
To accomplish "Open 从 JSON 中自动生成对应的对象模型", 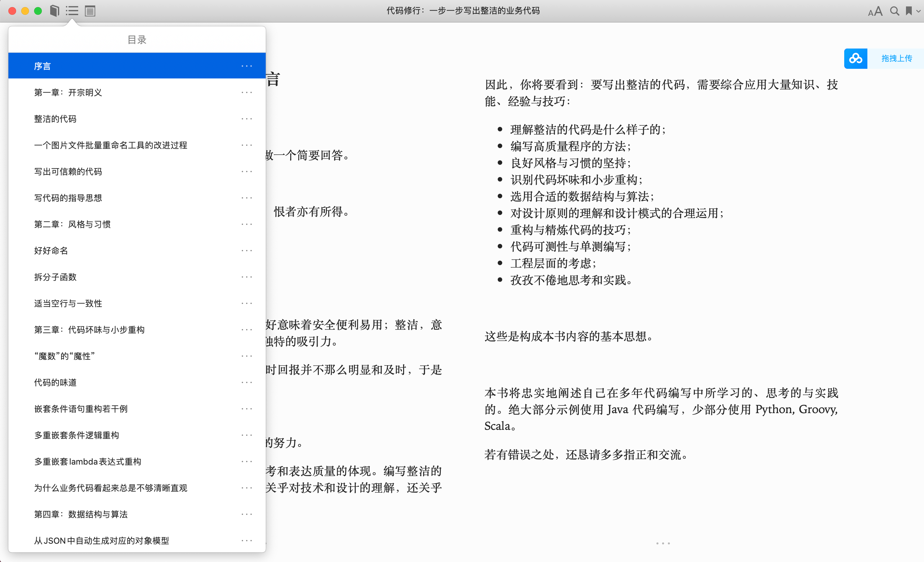I will (137, 540).
